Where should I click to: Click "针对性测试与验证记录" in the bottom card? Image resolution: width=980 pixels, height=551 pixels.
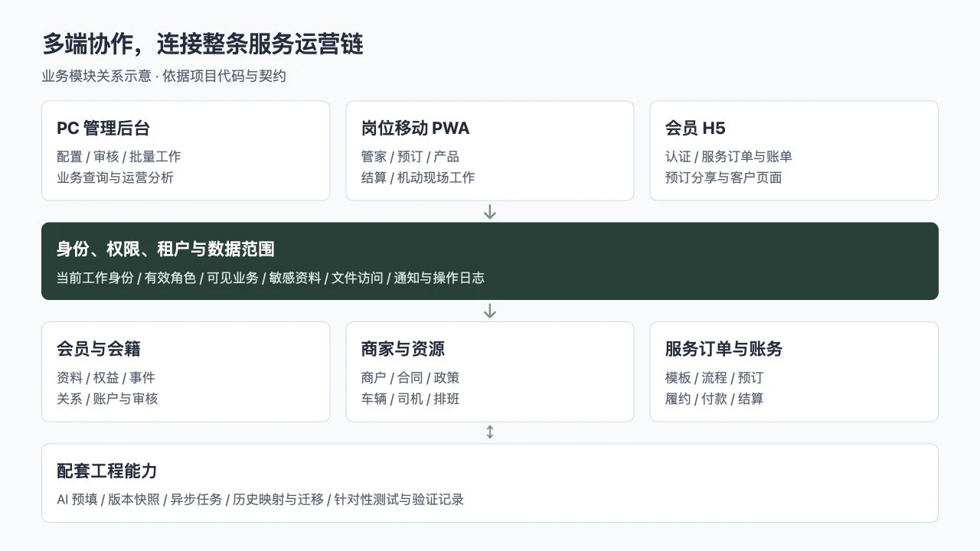point(400,500)
